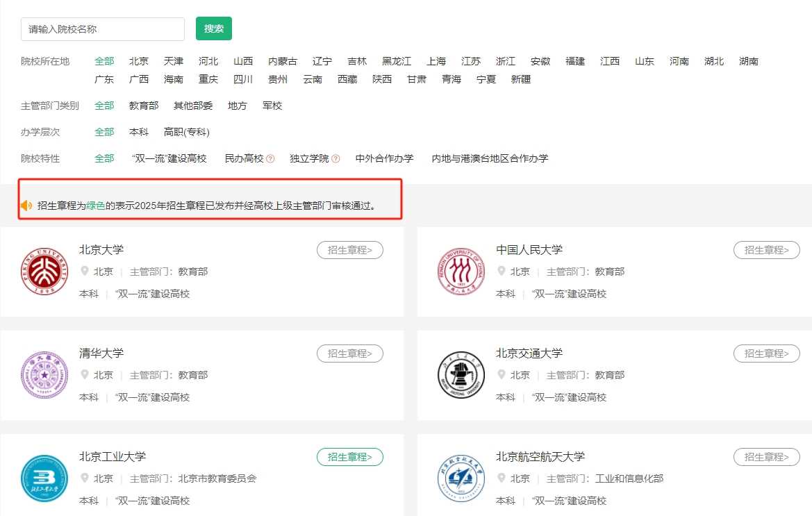This screenshot has width=812, height=516.
Task: Open the 北京大学 school name link
Action: click(101, 249)
